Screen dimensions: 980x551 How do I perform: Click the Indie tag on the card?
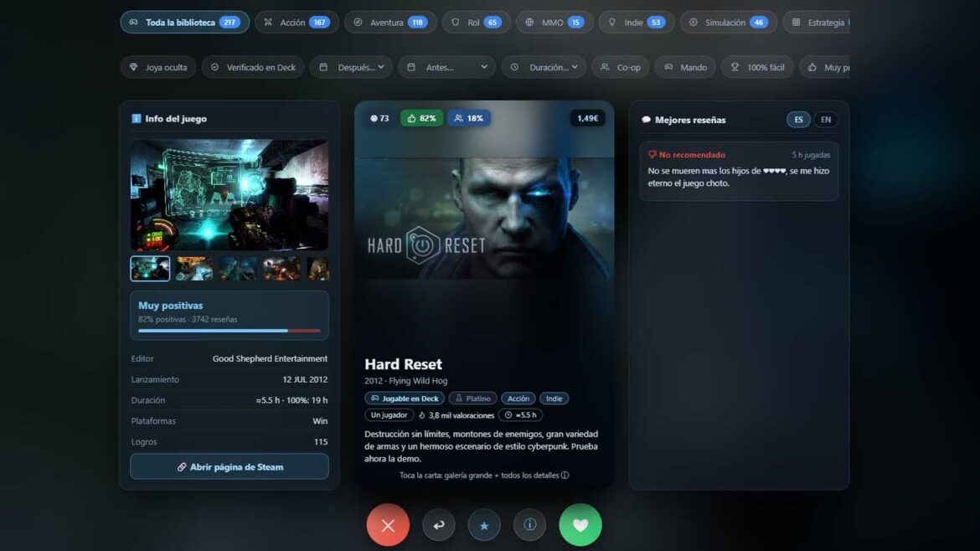pyautogui.click(x=554, y=398)
